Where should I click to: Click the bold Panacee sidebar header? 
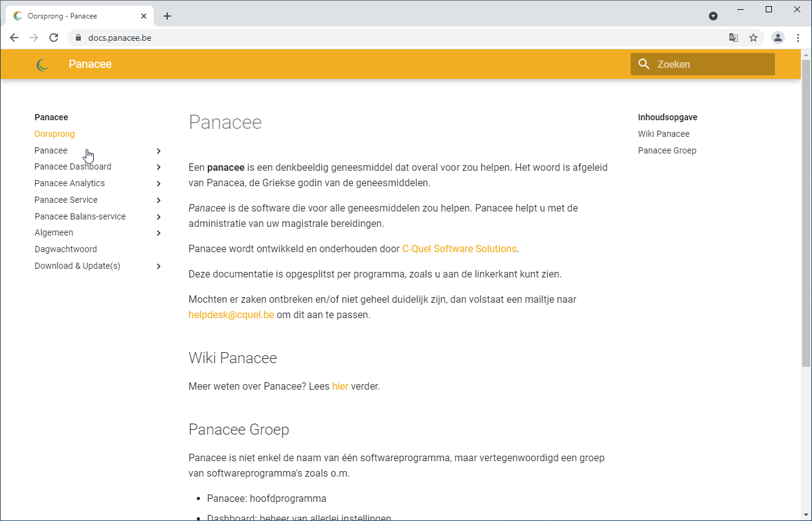pos(51,117)
